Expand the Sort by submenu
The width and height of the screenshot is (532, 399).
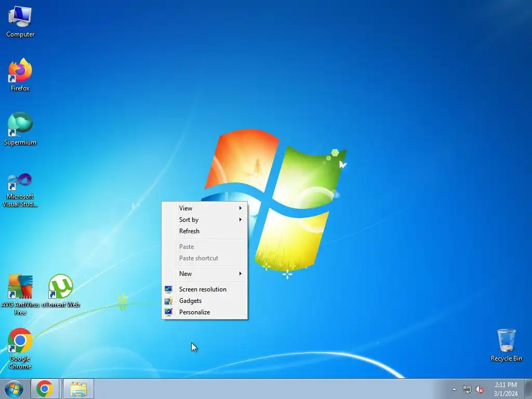click(x=205, y=220)
